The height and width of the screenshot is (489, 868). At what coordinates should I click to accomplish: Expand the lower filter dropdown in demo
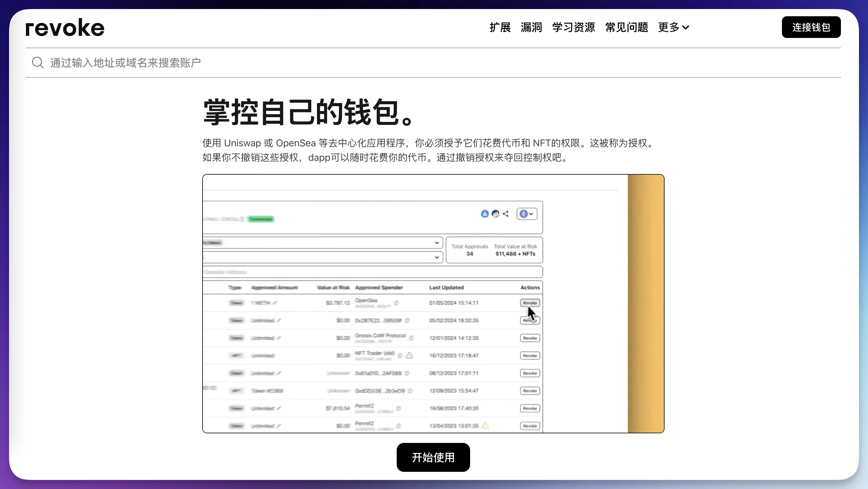[x=323, y=257]
